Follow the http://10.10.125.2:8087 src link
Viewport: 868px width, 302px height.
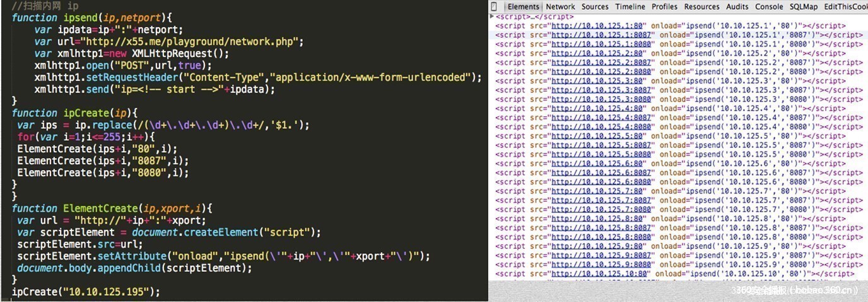(601, 63)
